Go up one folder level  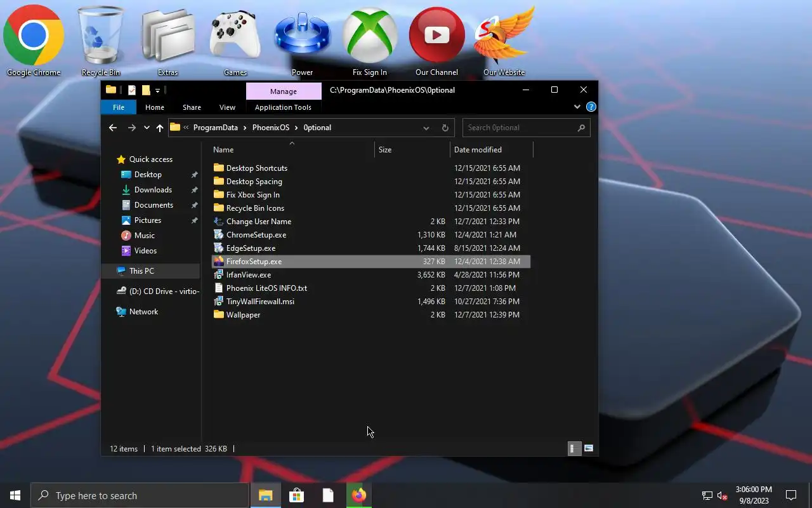[160, 128]
